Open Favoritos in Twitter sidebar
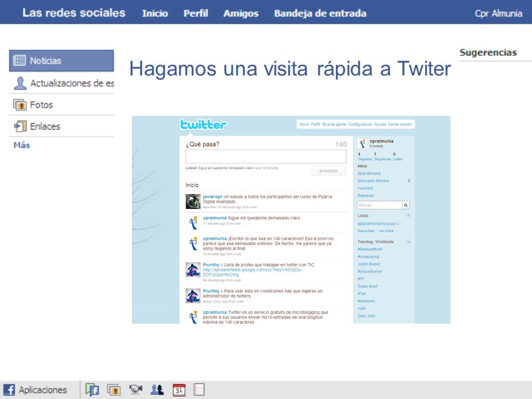The image size is (532, 399). pyautogui.click(x=365, y=188)
